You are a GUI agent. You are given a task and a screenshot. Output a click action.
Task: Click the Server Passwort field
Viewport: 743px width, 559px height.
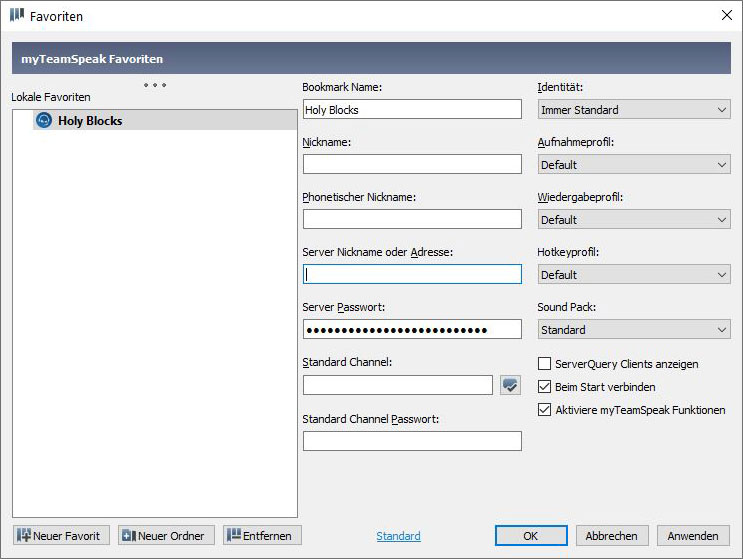pyautogui.click(x=412, y=329)
